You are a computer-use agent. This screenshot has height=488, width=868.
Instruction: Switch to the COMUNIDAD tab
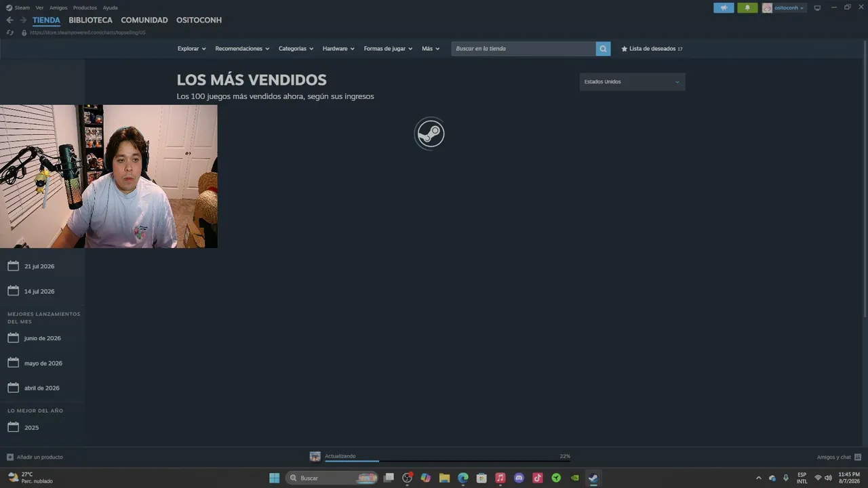tap(144, 20)
